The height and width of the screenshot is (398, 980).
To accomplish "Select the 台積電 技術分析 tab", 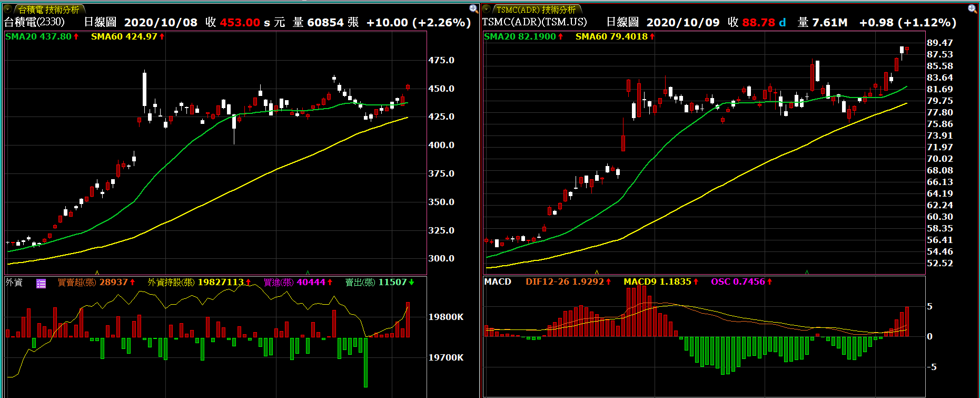I will [49, 9].
